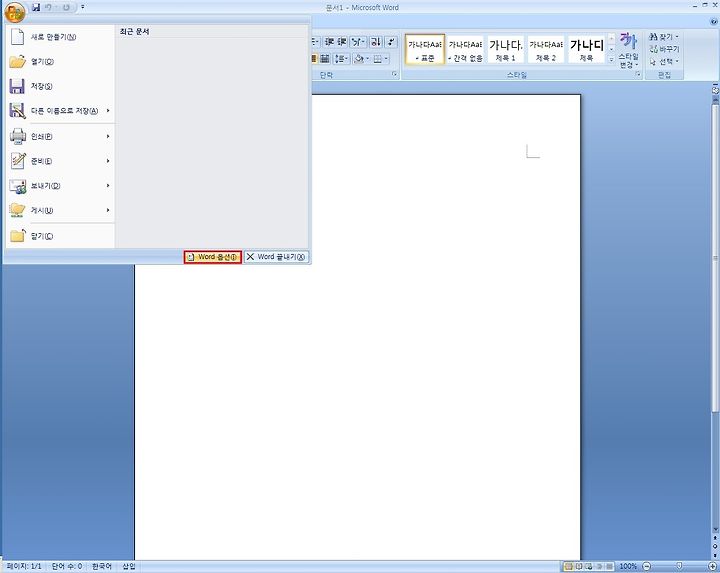
Task: Expand submenu arrow beside 게시(U)
Action: coord(108,210)
